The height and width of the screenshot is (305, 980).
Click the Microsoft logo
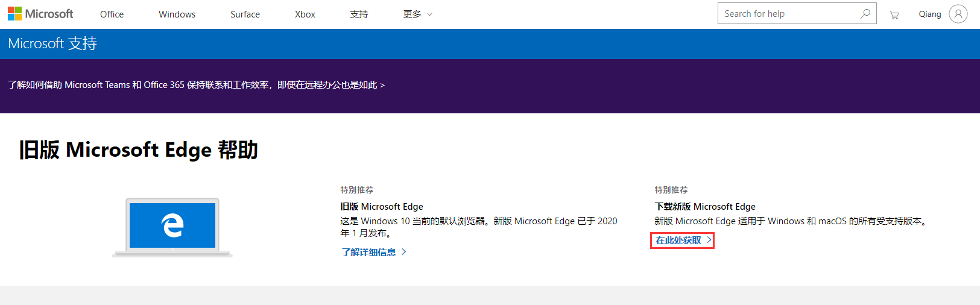pyautogui.click(x=40, y=14)
